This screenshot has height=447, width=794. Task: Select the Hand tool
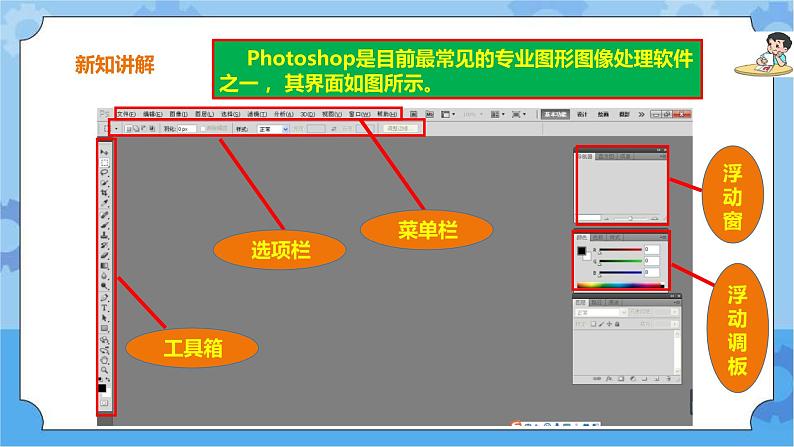[104, 360]
